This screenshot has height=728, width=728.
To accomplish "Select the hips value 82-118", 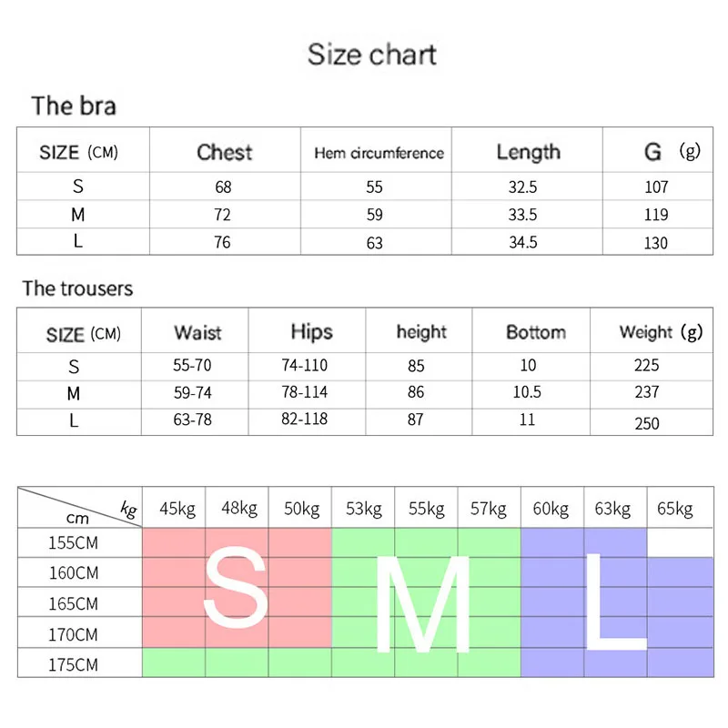I will pos(305,420).
